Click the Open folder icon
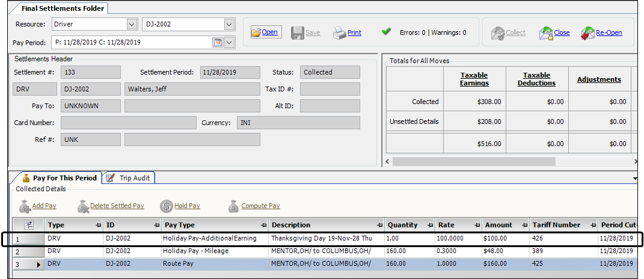The height and width of the screenshot is (279, 644). pos(256,32)
